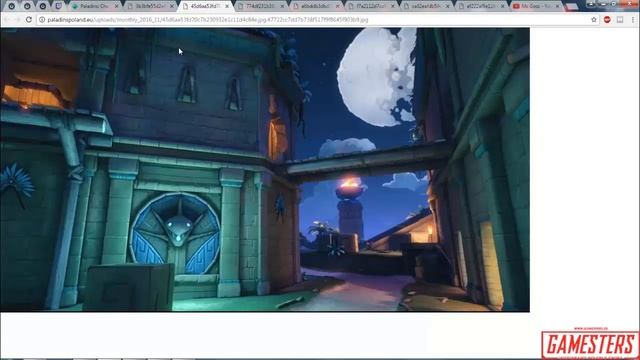Close the active 45d6aa53 tab
This screenshot has height=360, width=640.
point(227,7)
